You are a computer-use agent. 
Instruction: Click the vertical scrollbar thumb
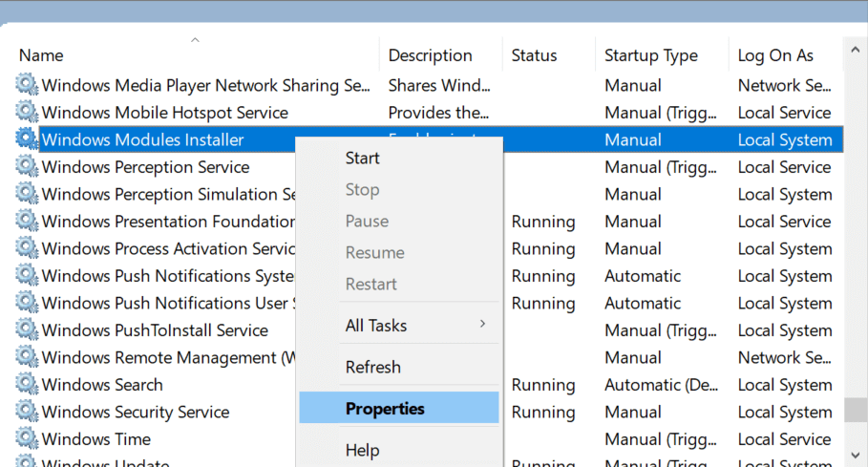[856, 411]
